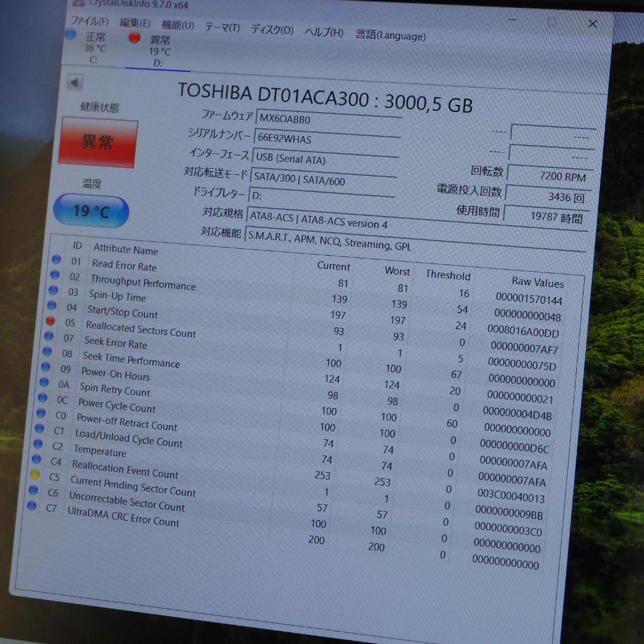Open the 言語(Language) menu

point(391,35)
